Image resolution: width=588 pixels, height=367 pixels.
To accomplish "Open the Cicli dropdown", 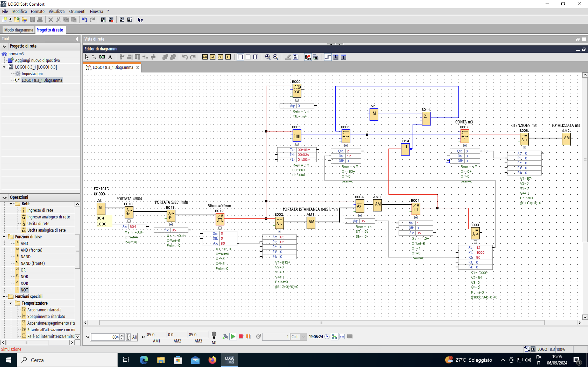I will (x=304, y=337).
